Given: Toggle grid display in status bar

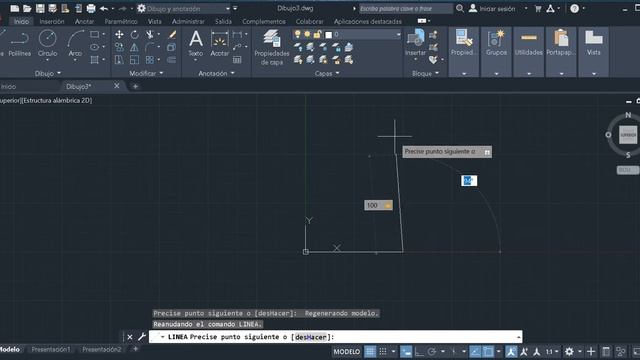Looking at the screenshot, I should pyautogui.click(x=370, y=351).
